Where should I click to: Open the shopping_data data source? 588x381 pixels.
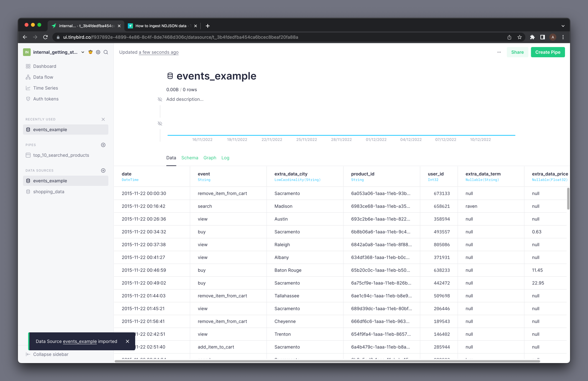[x=49, y=192]
